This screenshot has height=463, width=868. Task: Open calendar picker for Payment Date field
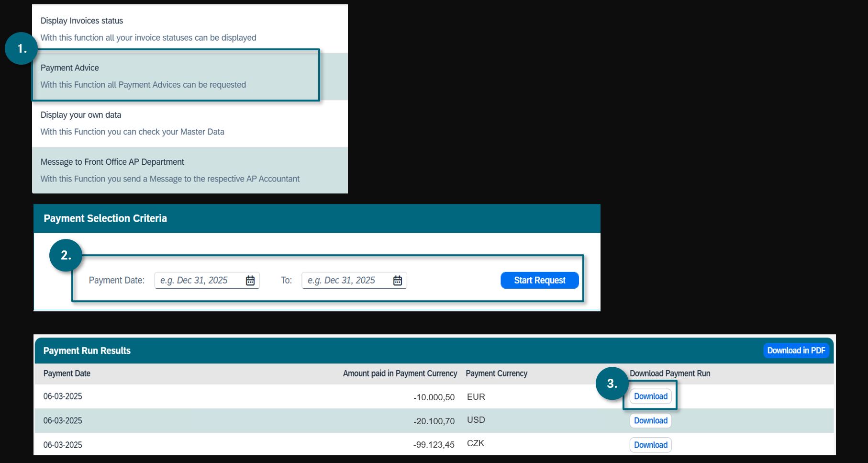click(x=250, y=281)
